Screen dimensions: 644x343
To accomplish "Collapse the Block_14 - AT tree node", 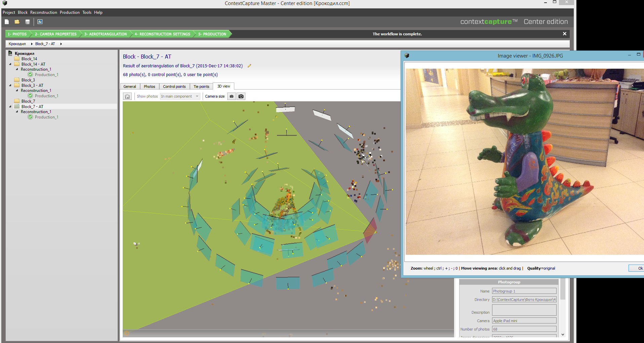I will click(10, 64).
